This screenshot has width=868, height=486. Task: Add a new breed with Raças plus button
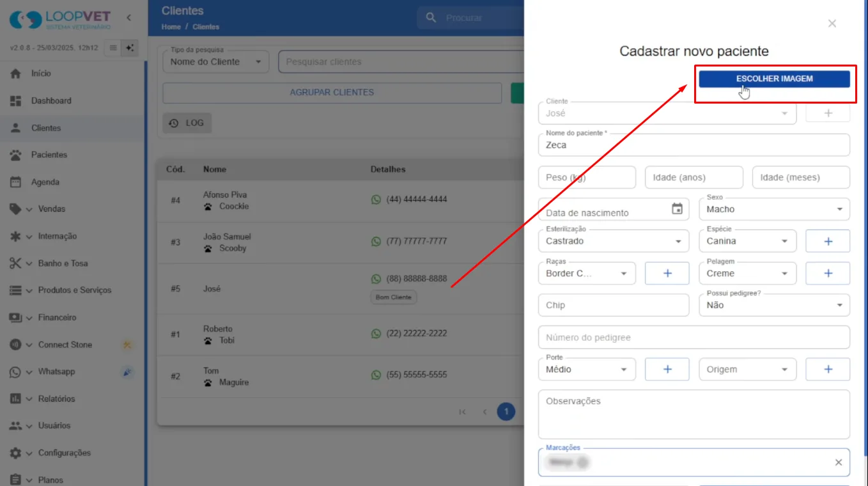[x=667, y=273]
